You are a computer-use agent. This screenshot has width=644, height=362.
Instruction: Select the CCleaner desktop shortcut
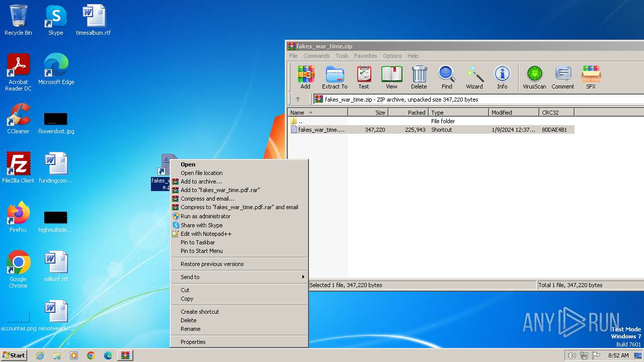tap(18, 119)
